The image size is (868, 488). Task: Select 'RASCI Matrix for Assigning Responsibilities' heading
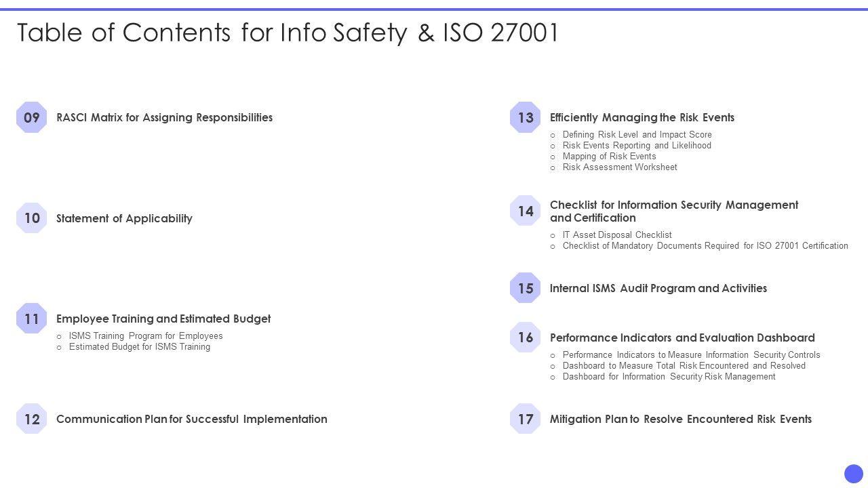[x=164, y=117]
